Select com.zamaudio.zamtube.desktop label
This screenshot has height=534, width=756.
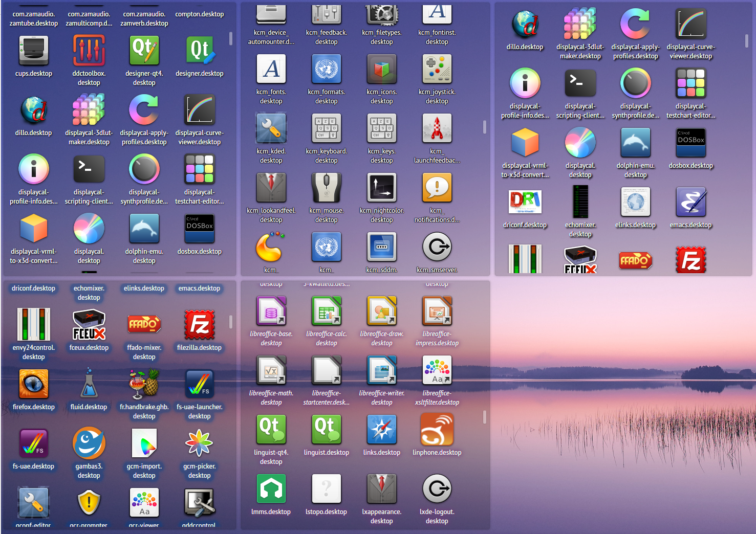pyautogui.click(x=34, y=19)
